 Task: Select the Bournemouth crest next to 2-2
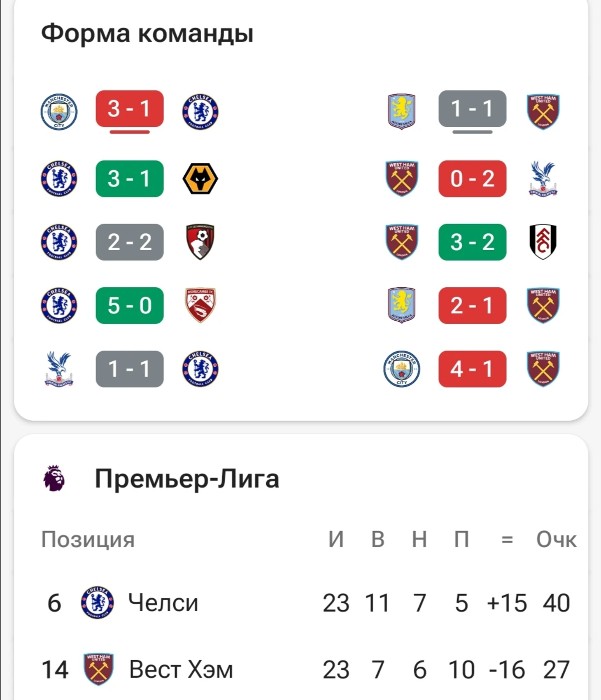[x=200, y=242]
